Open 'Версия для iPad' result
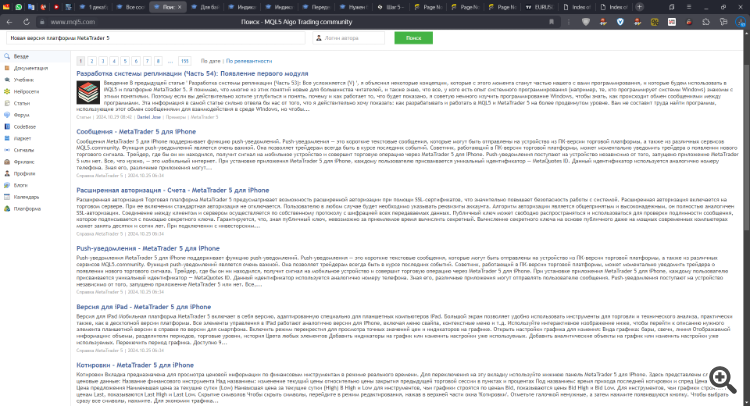Screen dimensions: 750x406 (x=143, y=307)
